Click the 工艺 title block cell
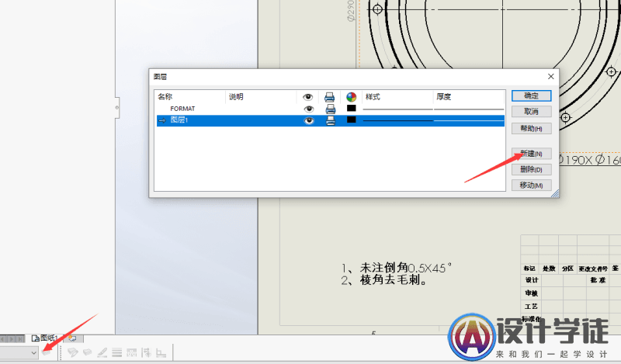 (531, 306)
